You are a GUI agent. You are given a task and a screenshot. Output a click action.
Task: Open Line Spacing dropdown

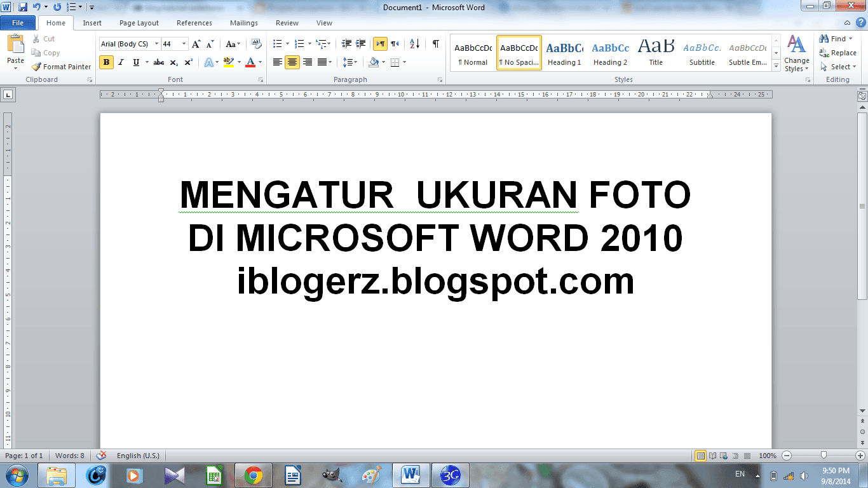[349, 62]
